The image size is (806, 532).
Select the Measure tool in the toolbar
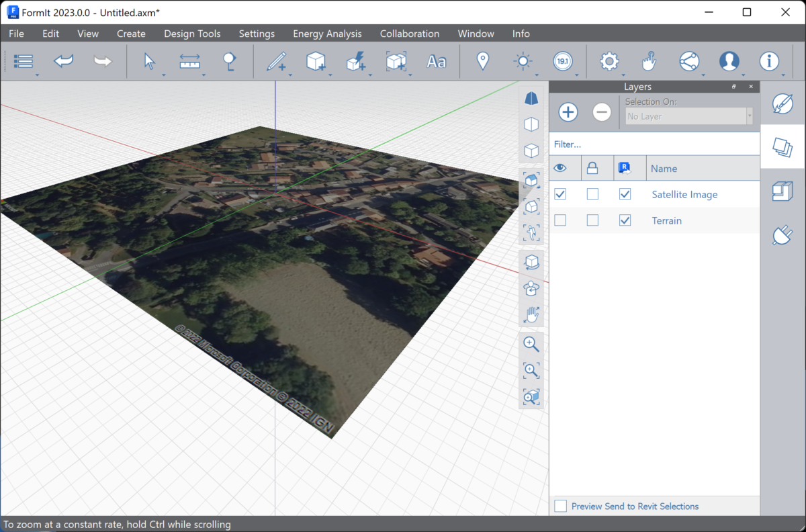click(190, 62)
